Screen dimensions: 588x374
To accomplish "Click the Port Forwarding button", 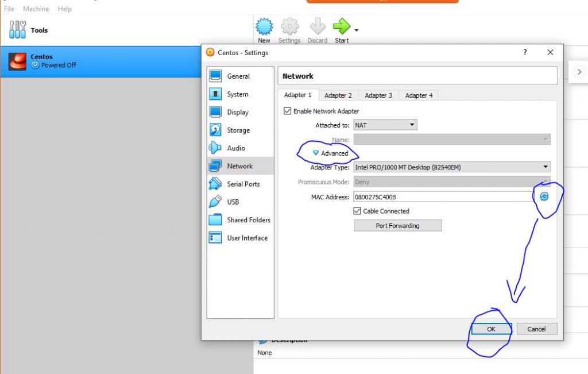I will 397,226.
